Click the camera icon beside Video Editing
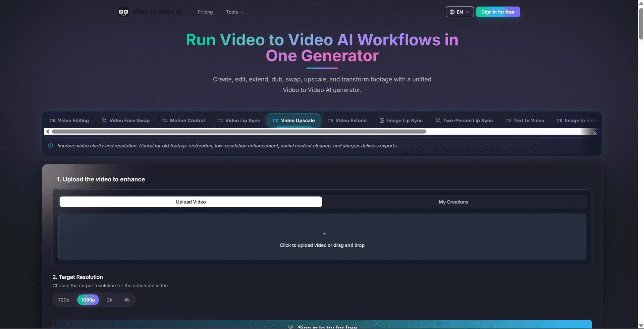Viewport: 644px width, 329px height. 53,121
